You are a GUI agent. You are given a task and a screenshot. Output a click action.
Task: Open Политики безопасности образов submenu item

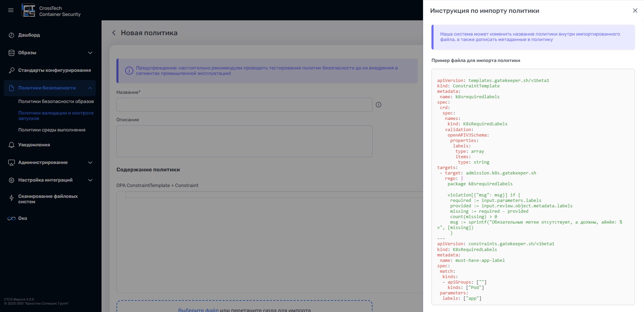[x=56, y=102]
